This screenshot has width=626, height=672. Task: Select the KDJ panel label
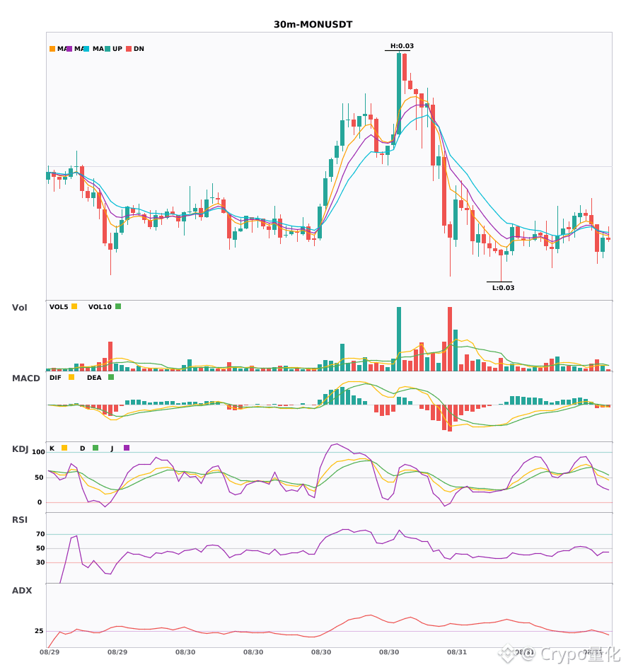[x=20, y=449]
